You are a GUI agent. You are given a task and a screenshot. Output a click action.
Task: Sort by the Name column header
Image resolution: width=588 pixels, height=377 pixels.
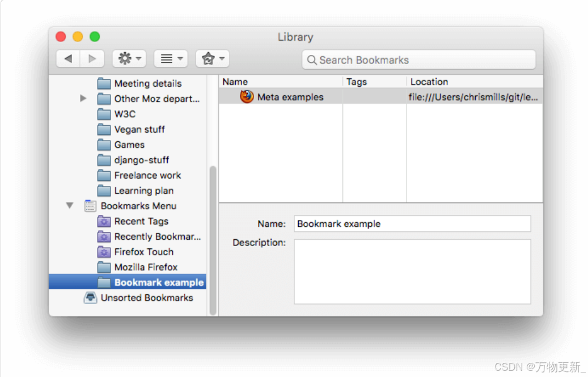(281, 82)
